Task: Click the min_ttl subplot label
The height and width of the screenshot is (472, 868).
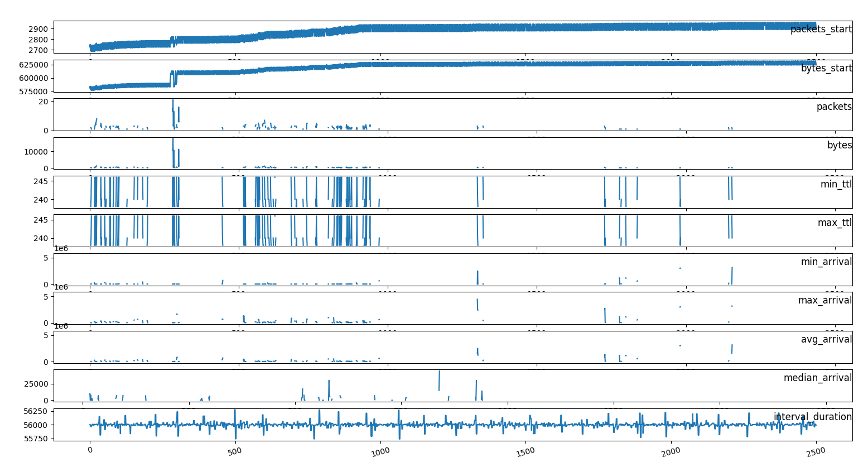Action: 836,184
